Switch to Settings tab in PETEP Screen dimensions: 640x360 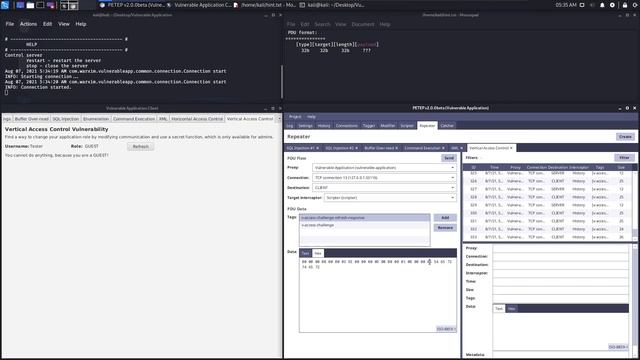click(305, 126)
